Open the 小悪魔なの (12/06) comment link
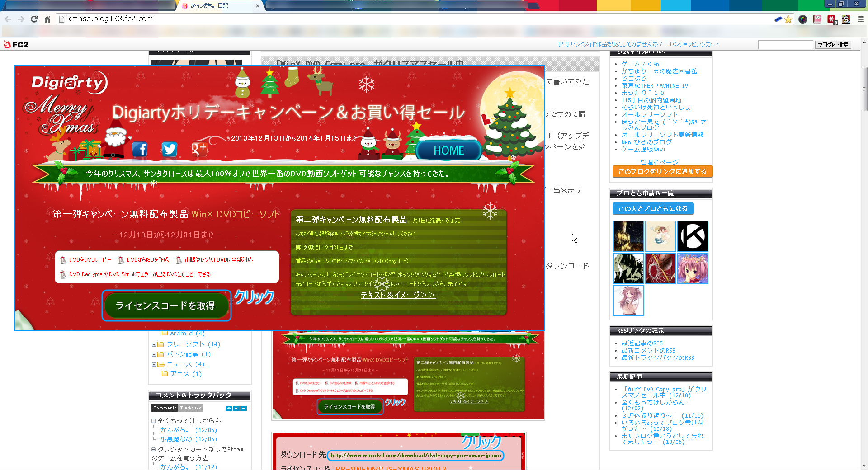The width and height of the screenshot is (868, 470). tap(189, 439)
